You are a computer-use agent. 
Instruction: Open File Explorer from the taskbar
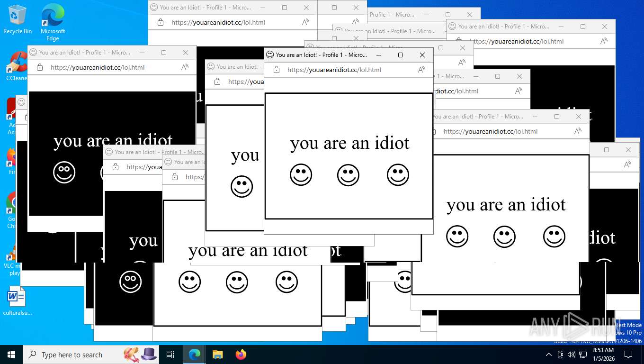[217, 355]
